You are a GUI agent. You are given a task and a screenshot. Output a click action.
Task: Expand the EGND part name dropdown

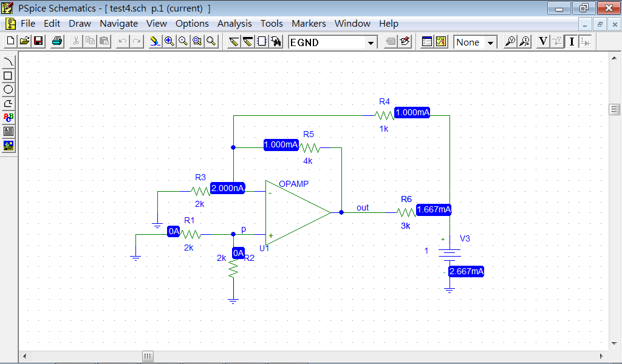point(371,42)
